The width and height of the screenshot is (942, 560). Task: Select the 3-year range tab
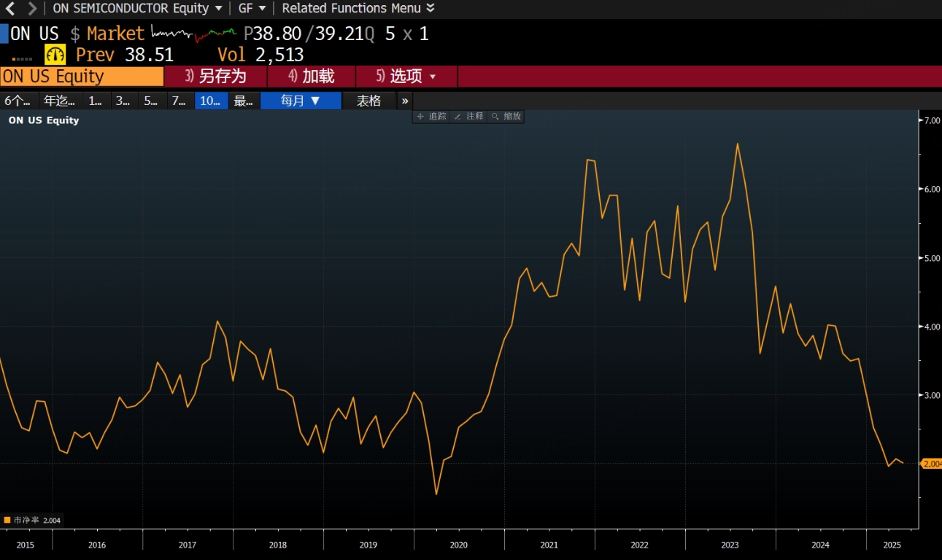(x=124, y=101)
